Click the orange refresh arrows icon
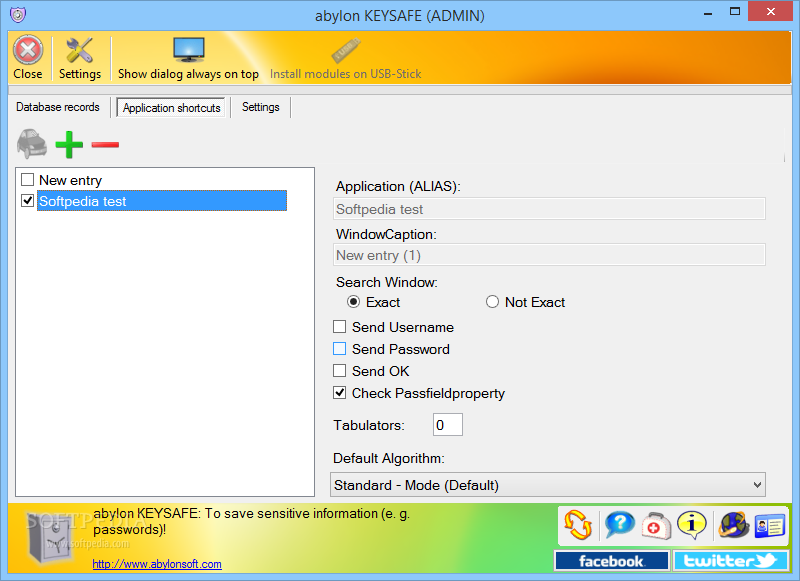Viewport: 800px width, 581px height. click(x=578, y=525)
